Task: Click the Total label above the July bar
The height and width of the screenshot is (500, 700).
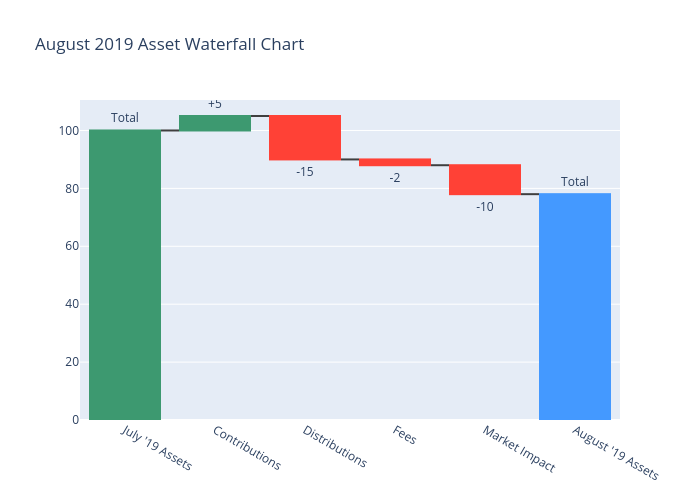Action: click(125, 118)
